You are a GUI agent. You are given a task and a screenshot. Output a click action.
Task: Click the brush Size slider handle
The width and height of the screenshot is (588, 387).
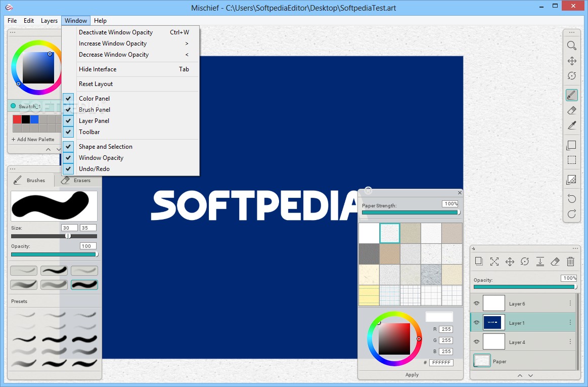[x=68, y=236]
